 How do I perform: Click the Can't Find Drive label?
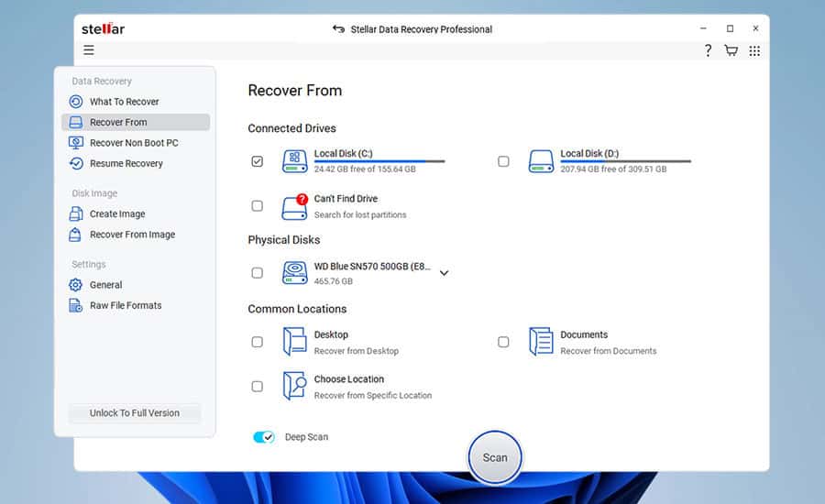pos(346,198)
